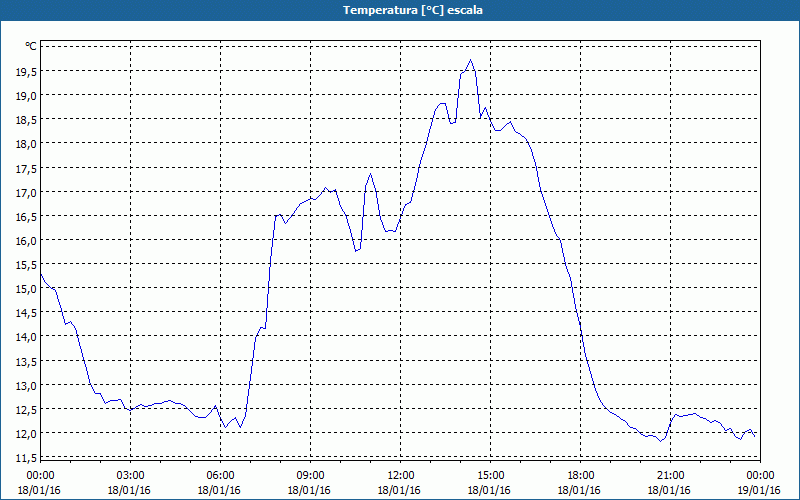Click the 03:00 time axis label
800x500 pixels.
[130, 476]
